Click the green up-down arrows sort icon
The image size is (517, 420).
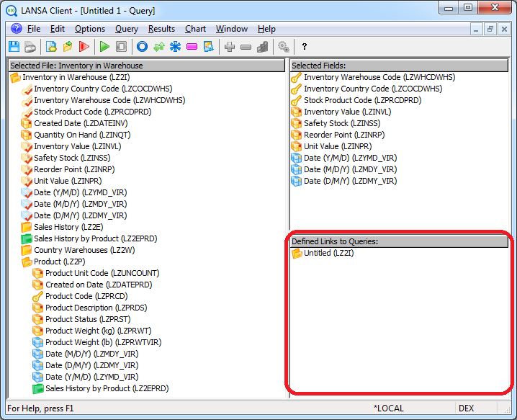[159, 47]
